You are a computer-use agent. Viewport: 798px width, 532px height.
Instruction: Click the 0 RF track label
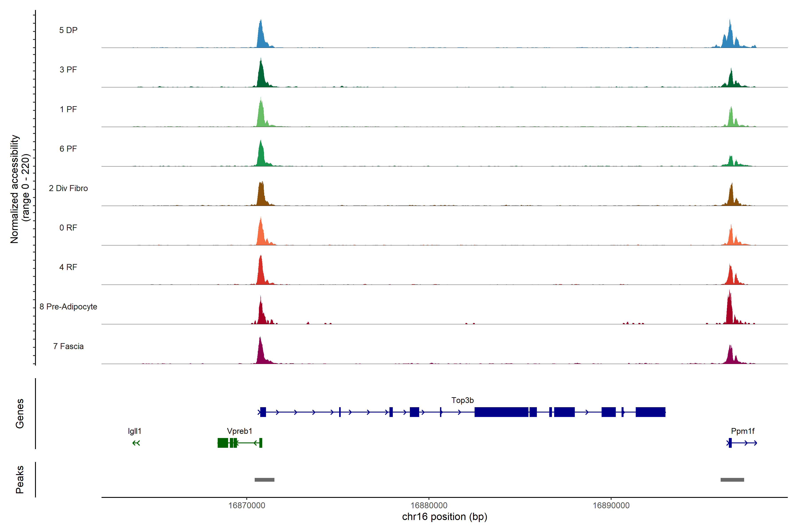pyautogui.click(x=68, y=228)
